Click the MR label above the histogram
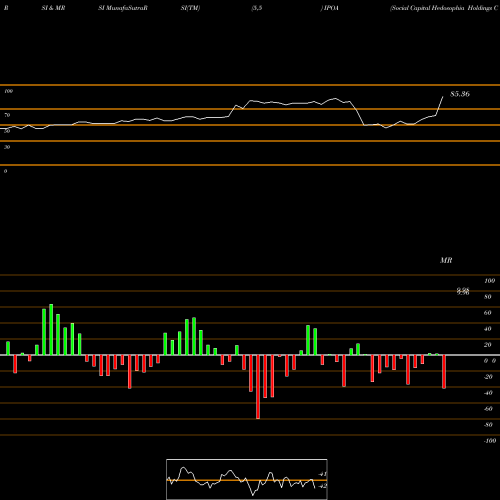 (446, 260)
